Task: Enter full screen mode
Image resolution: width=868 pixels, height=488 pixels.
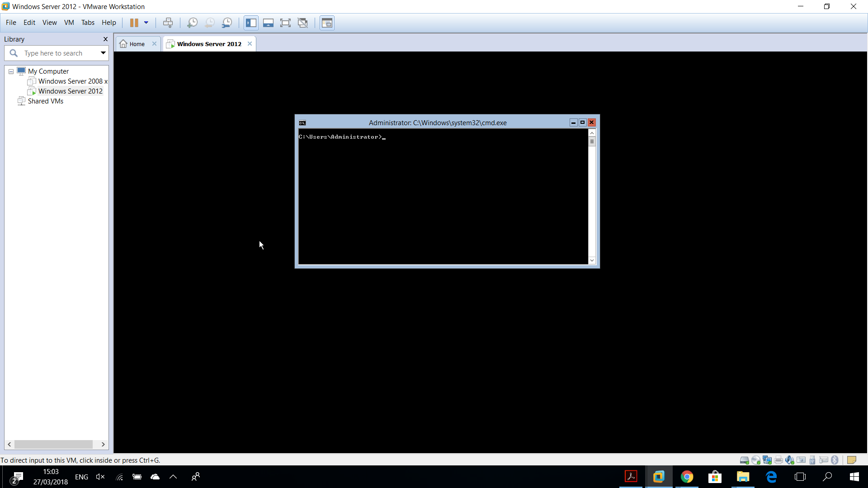Action: [285, 23]
